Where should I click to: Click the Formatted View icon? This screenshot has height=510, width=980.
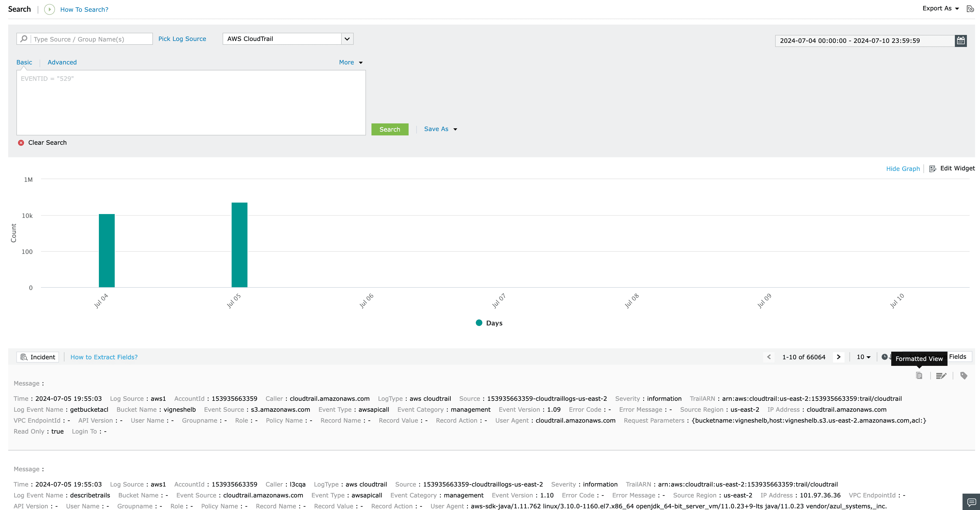(x=919, y=376)
